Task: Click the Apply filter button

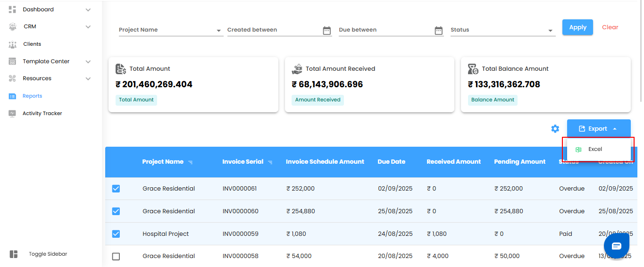Action: (x=577, y=27)
